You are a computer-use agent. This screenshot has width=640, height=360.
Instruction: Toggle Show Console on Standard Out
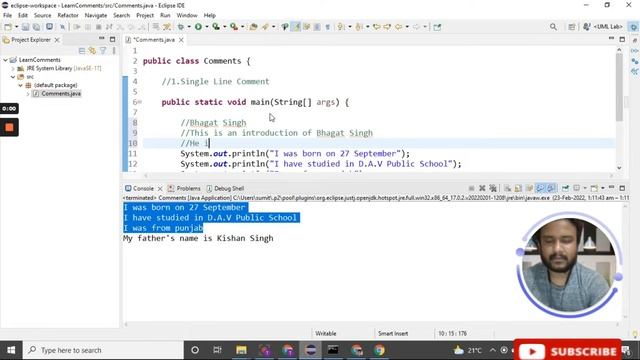tap(540, 188)
